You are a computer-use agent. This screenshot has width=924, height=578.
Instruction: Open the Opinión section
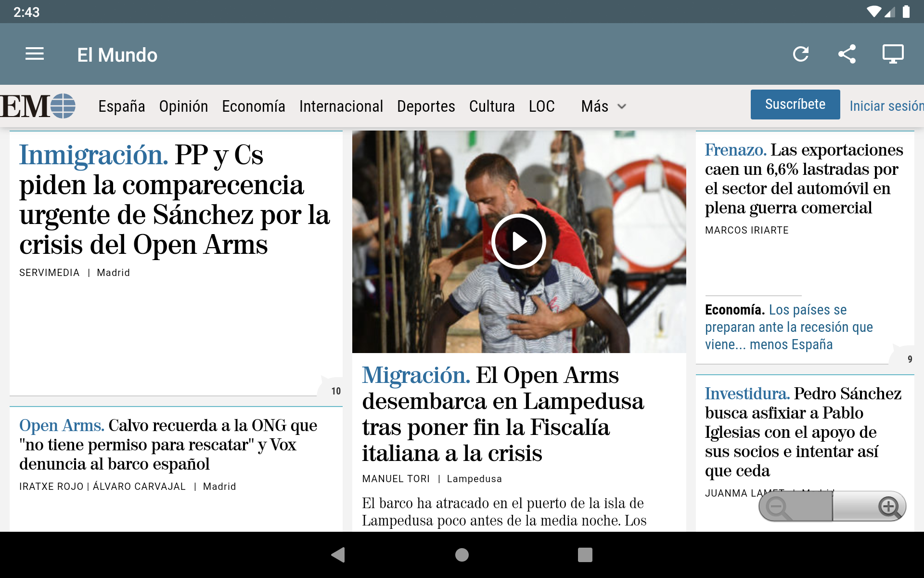tap(183, 106)
